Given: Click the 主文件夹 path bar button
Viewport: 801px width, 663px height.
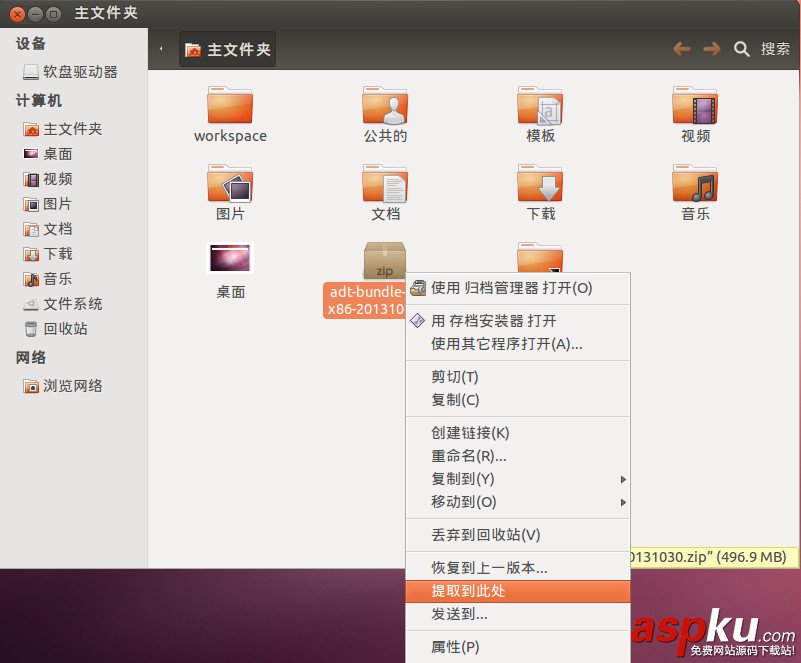Looking at the screenshot, I should point(227,50).
